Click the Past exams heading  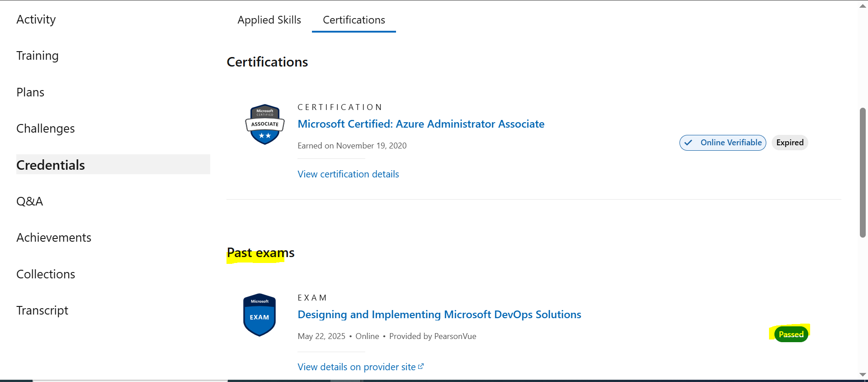pyautogui.click(x=260, y=253)
